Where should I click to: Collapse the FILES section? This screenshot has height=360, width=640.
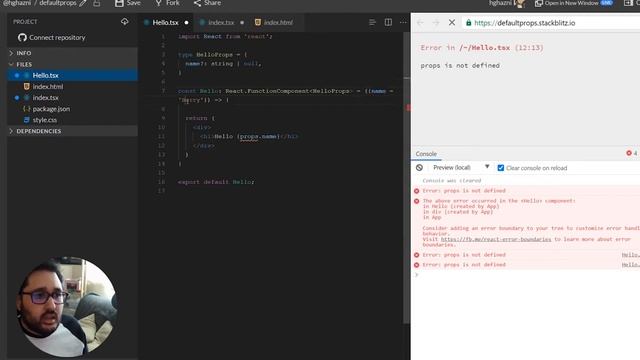(x=73, y=64)
